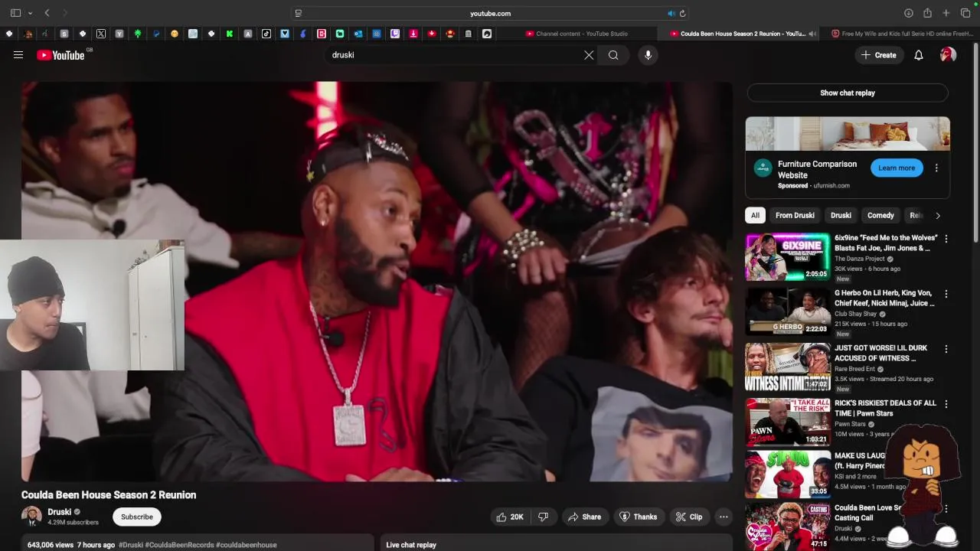The width and height of the screenshot is (980, 551).
Task: Open KSI Make Us Laugh video thumbnail
Action: pyautogui.click(x=788, y=474)
